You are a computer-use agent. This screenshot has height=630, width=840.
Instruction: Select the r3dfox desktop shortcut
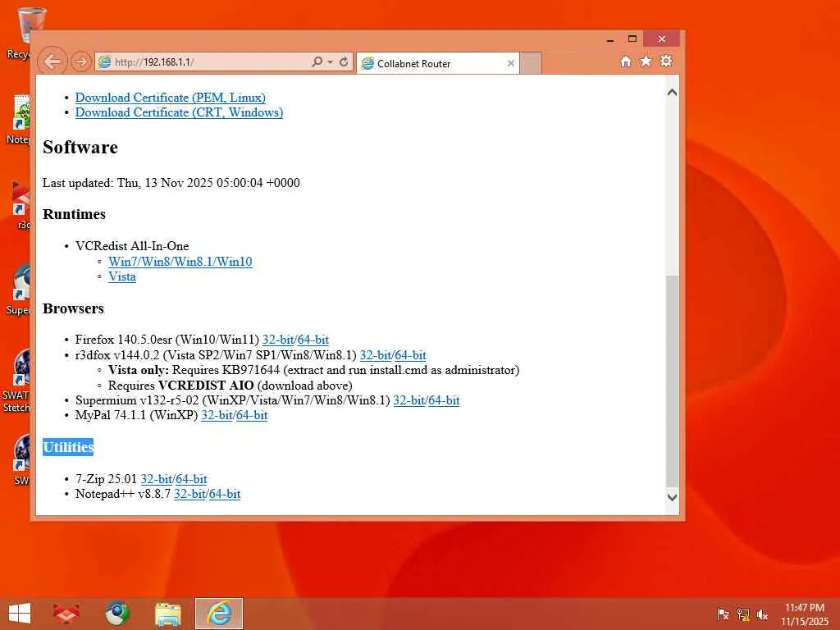[x=20, y=205]
